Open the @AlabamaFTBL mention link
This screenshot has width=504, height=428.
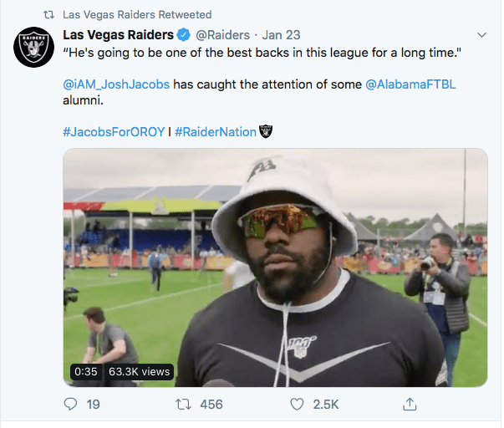411,84
